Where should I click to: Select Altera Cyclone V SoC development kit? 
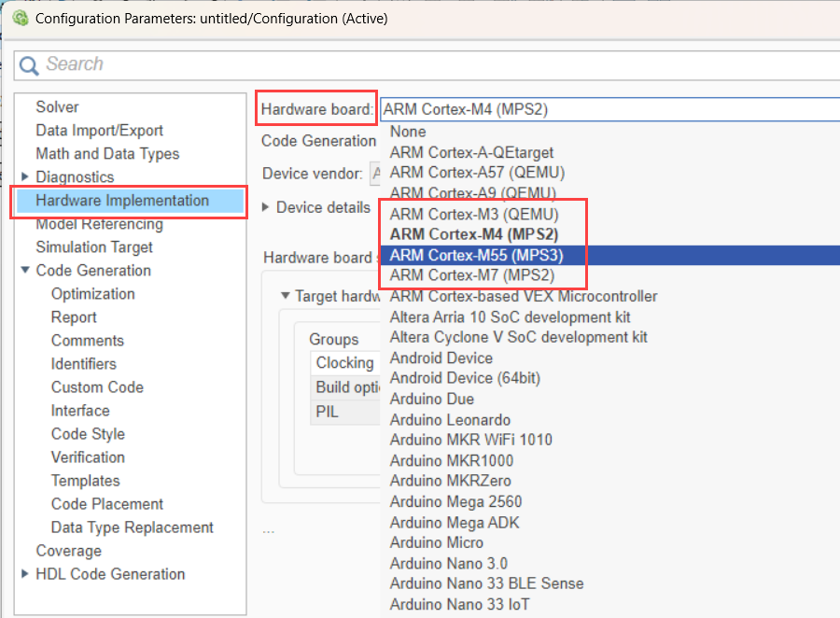[518, 337]
